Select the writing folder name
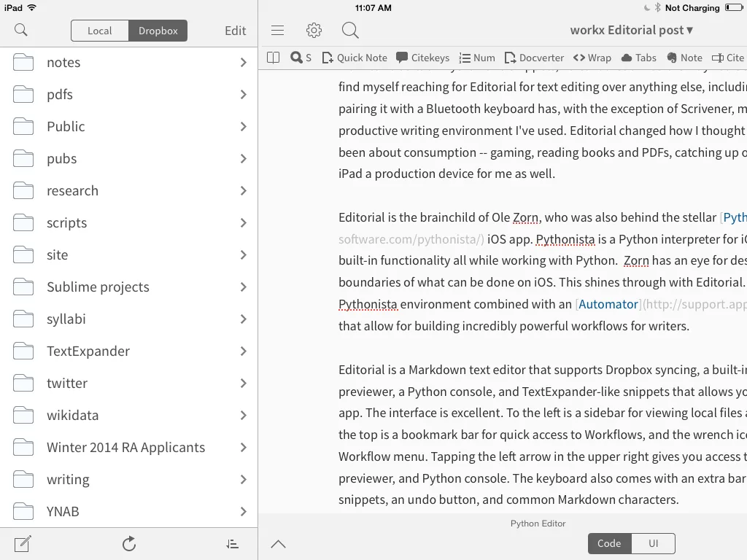This screenshot has width=747, height=560. point(68,480)
